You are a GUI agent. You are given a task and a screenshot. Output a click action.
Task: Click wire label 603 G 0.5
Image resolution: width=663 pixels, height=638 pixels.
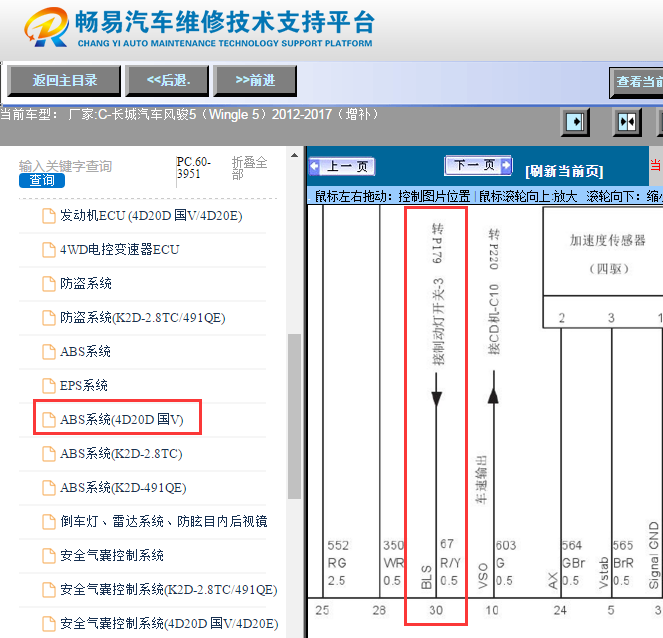(x=506, y=563)
